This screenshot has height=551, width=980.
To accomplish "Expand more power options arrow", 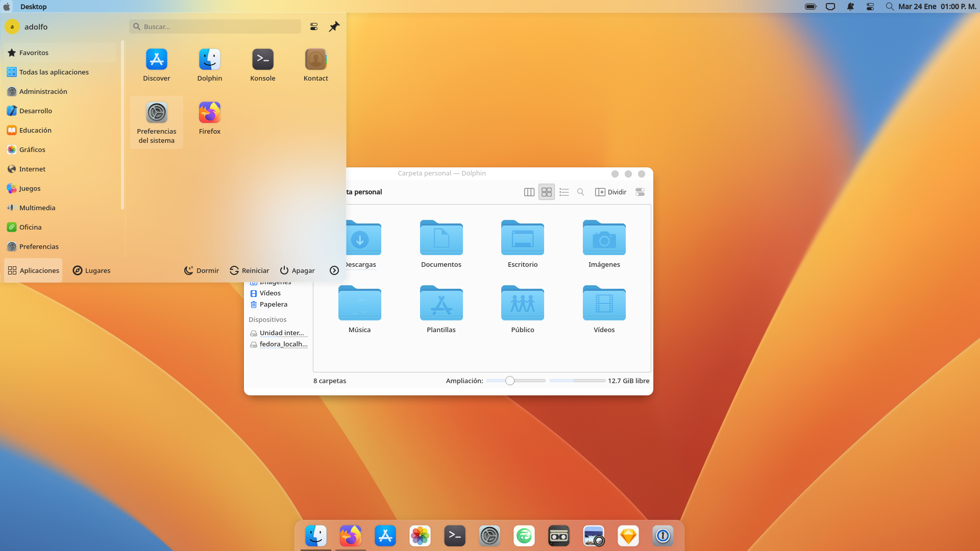I will (334, 270).
